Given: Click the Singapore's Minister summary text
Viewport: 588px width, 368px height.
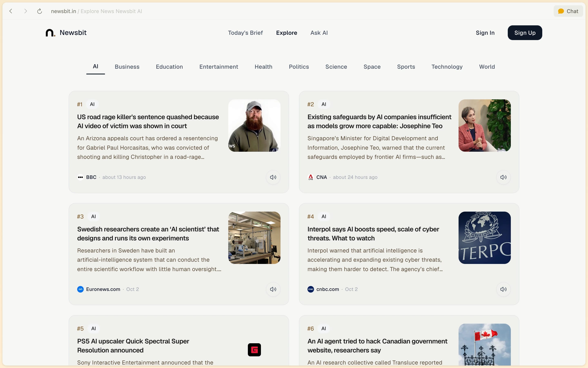Looking at the screenshot, I should [x=376, y=147].
